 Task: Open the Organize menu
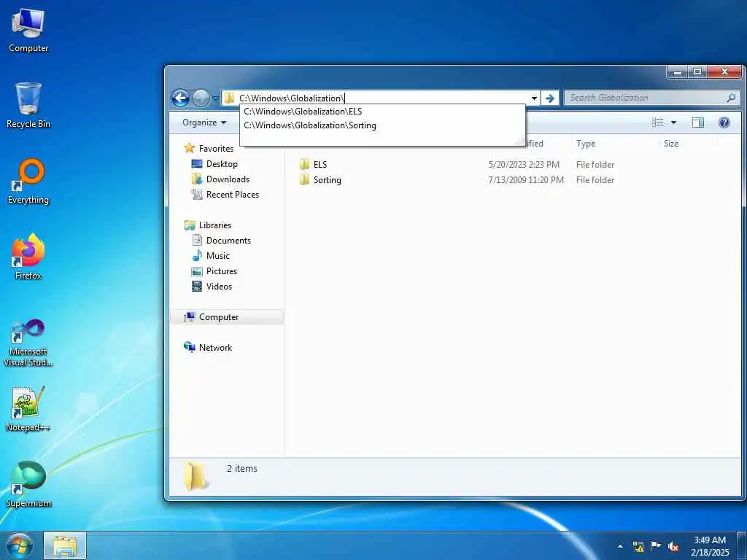point(204,122)
